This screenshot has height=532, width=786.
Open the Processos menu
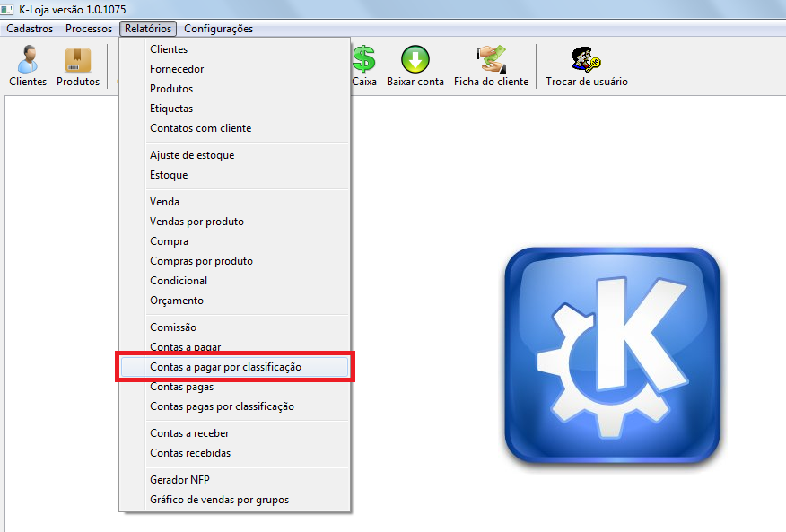(89, 29)
